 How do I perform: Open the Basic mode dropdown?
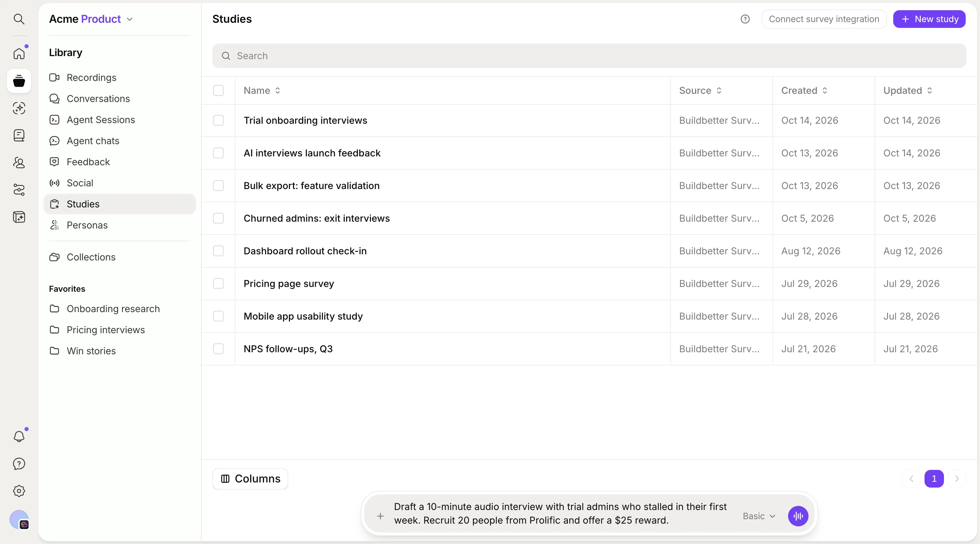click(759, 516)
